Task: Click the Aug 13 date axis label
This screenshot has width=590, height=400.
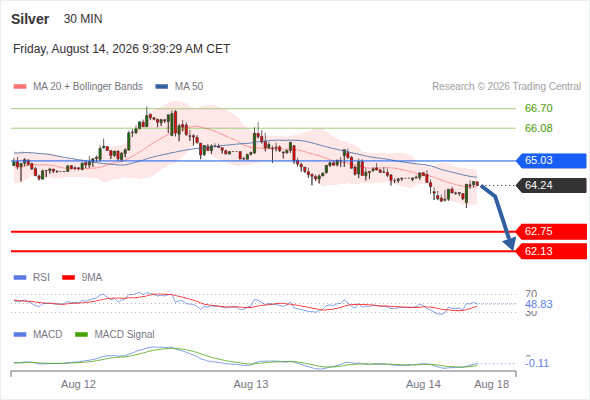Action: (251, 385)
